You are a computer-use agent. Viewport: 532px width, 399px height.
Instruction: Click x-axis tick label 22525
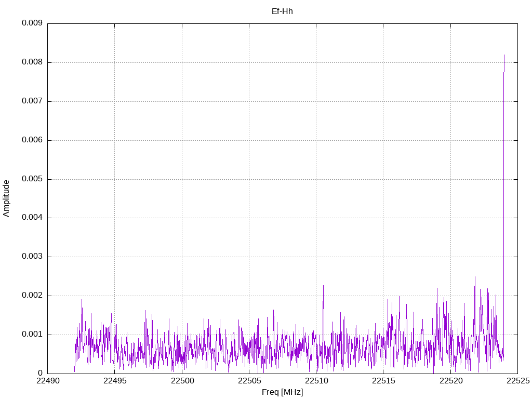pos(518,381)
